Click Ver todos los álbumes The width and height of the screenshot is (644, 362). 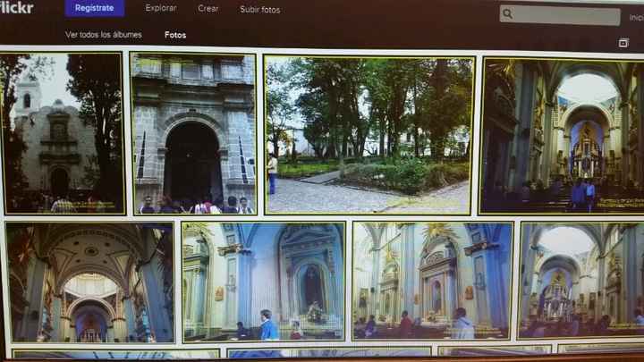click(103, 35)
